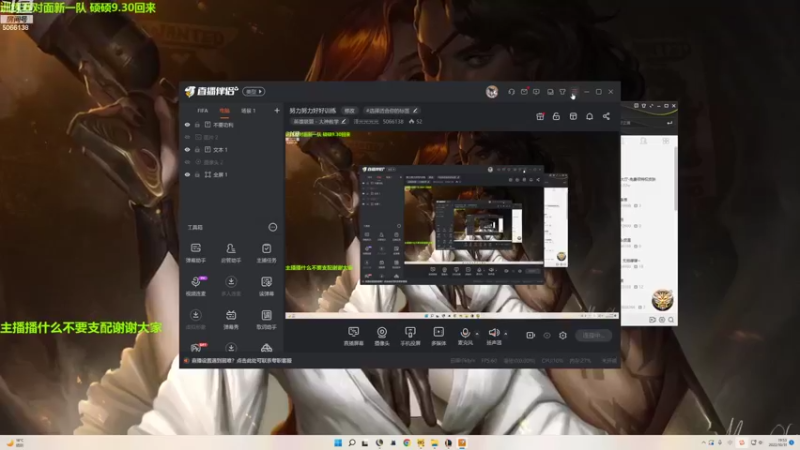Click the pencil icon beside the tag field
800x450 pixels.
[x=415, y=110]
